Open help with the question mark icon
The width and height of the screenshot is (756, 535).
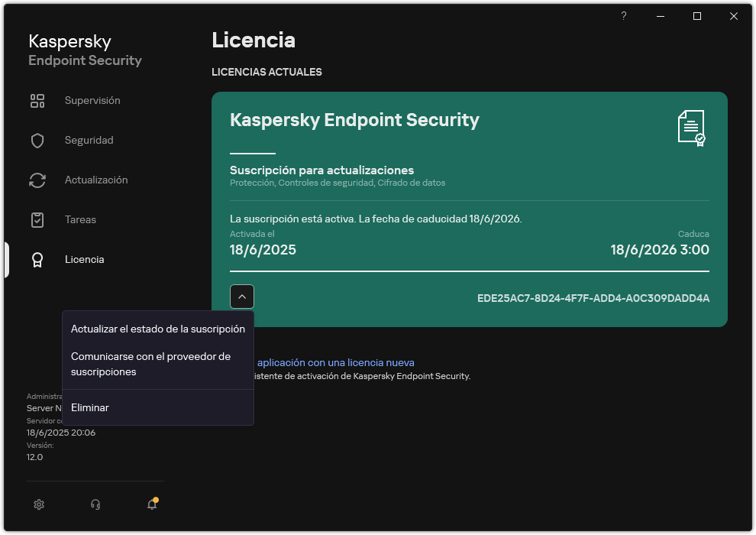point(623,16)
